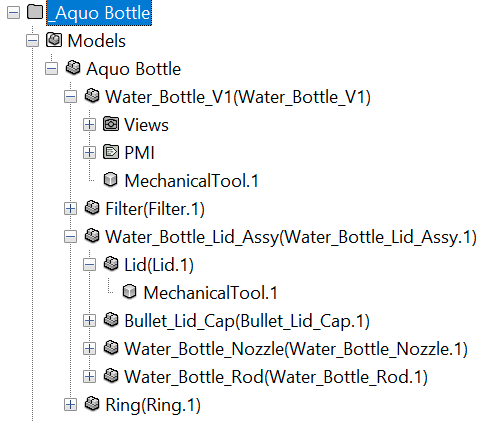The image size is (489, 421).
Task: Click the body icon of MechanicalTool.1 under Lid
Action: (130, 292)
